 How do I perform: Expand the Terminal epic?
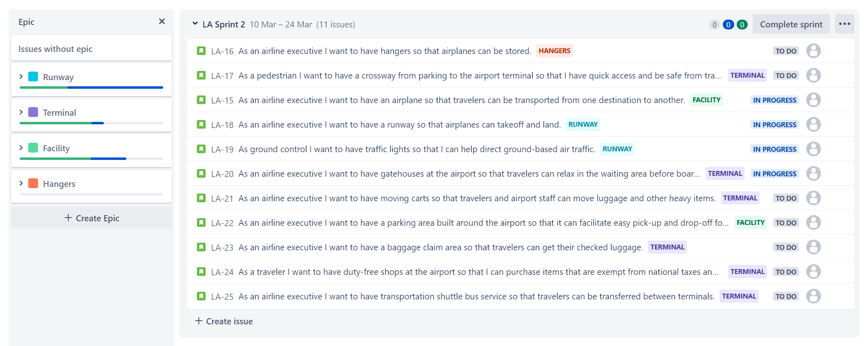21,112
